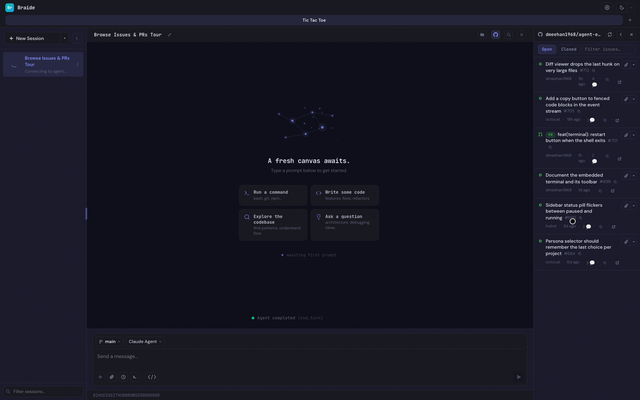View comments on Sidebar status pill issue
The image size is (640, 400).
point(589,227)
